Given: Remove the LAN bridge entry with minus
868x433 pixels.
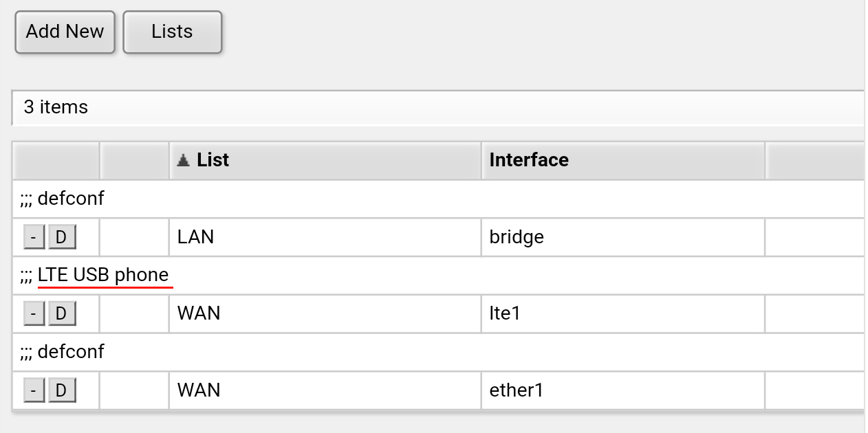Looking at the screenshot, I should coord(34,237).
